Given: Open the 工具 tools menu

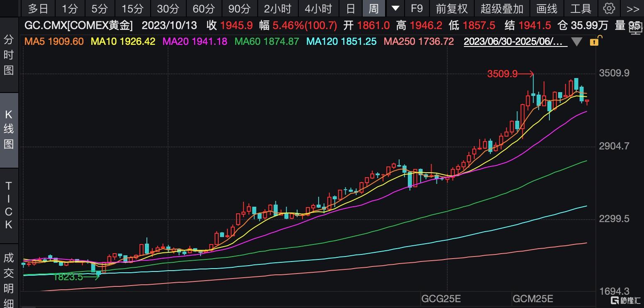Looking at the screenshot, I should (x=581, y=8).
